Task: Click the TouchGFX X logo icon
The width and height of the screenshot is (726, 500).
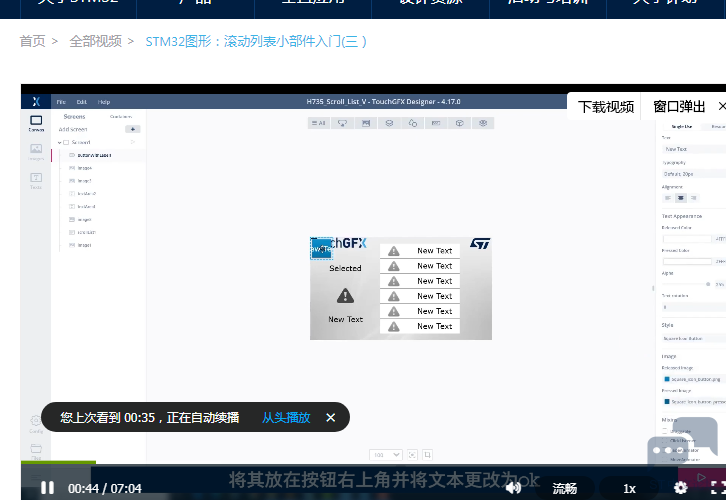Action: [36, 101]
